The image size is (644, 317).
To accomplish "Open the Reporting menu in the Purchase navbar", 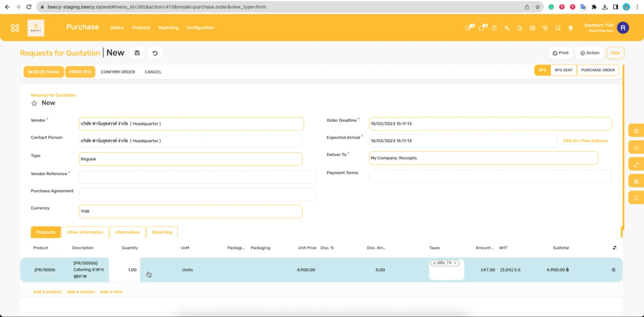I will [168, 28].
